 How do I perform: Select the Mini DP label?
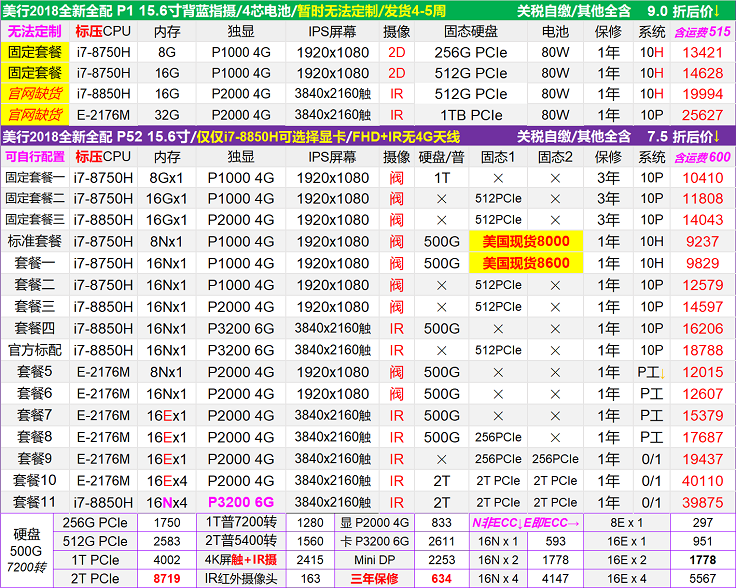374,560
